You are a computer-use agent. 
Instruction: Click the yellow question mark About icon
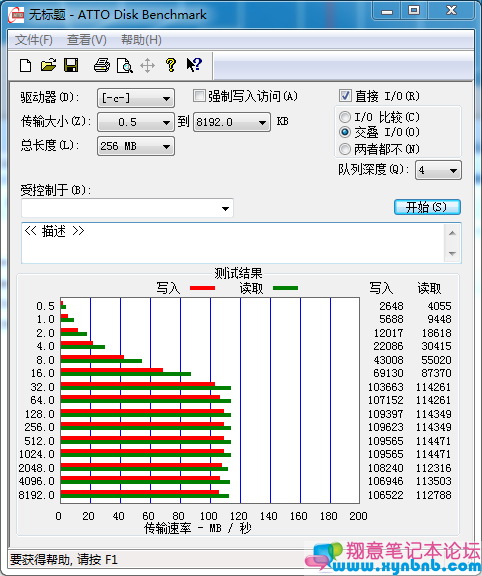pos(170,65)
